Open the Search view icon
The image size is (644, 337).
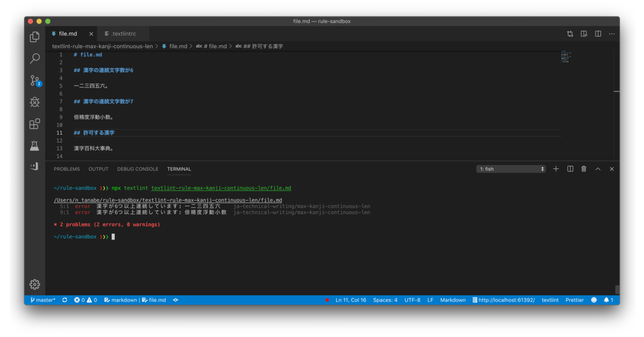coord(35,58)
